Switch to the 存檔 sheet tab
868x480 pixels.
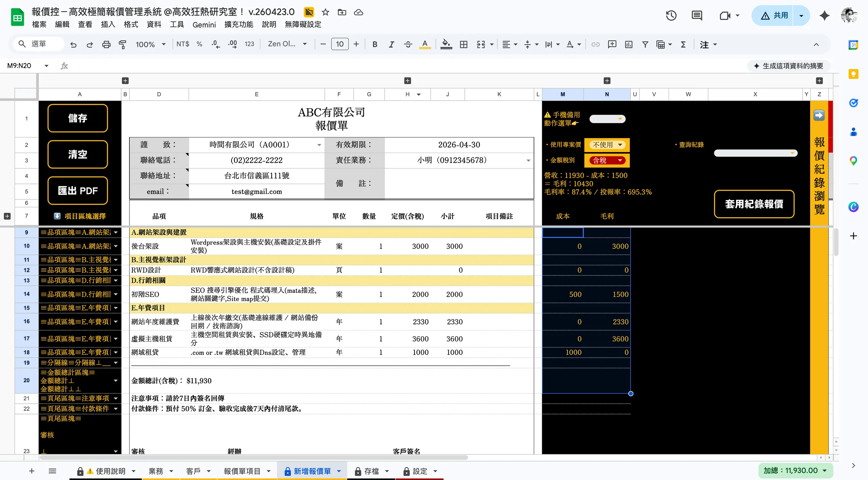tap(372, 471)
